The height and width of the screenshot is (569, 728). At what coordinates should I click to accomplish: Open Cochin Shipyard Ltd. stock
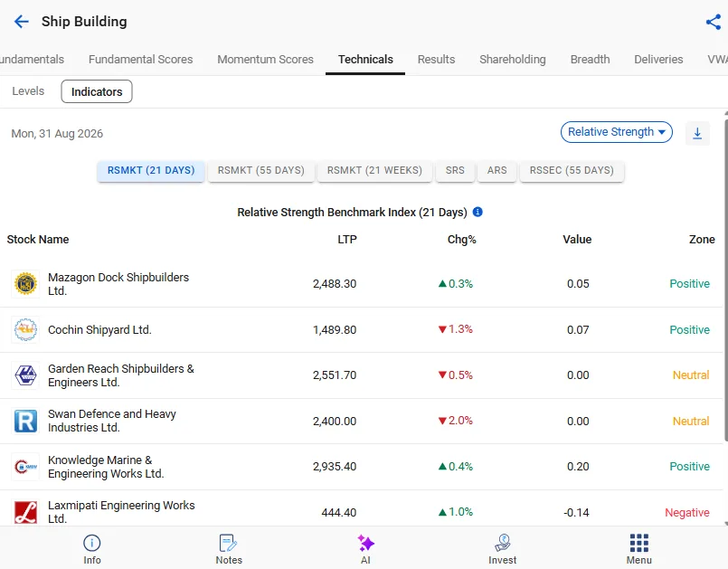(99, 330)
